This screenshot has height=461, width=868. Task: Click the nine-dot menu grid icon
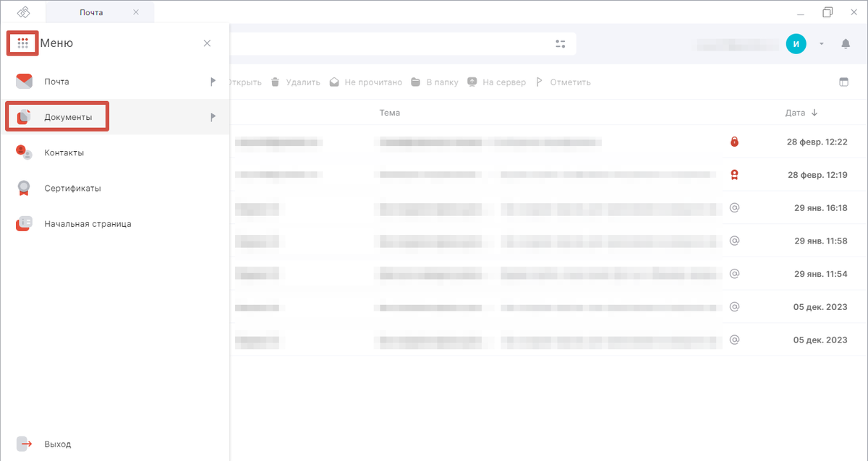click(x=22, y=43)
